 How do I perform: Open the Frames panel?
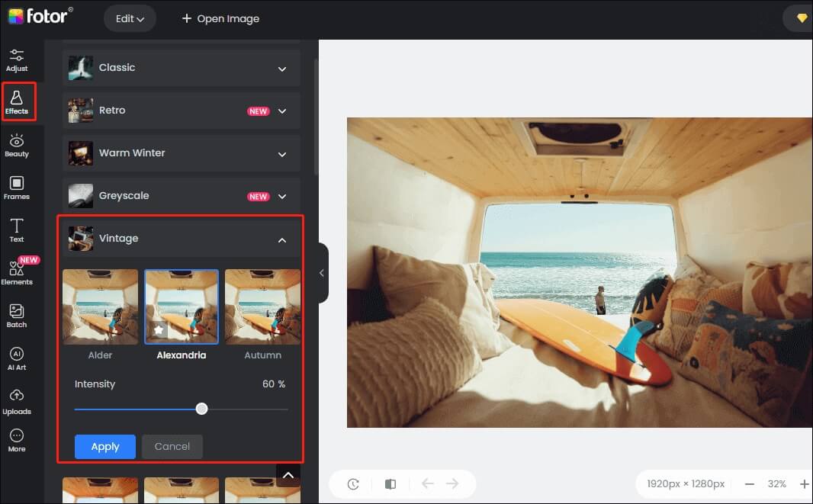click(16, 188)
